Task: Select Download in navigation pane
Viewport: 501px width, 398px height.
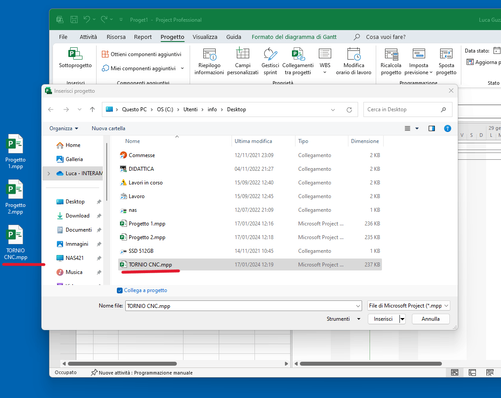Action: (77, 216)
